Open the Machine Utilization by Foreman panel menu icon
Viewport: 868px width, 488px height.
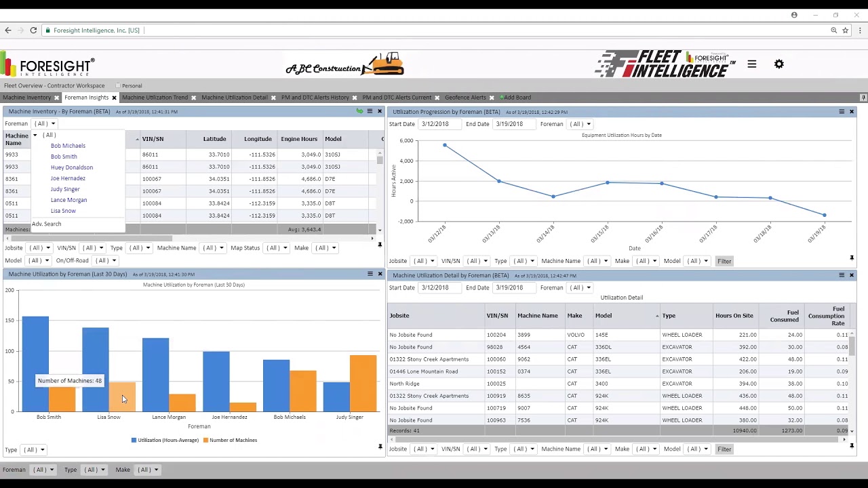[x=370, y=274]
